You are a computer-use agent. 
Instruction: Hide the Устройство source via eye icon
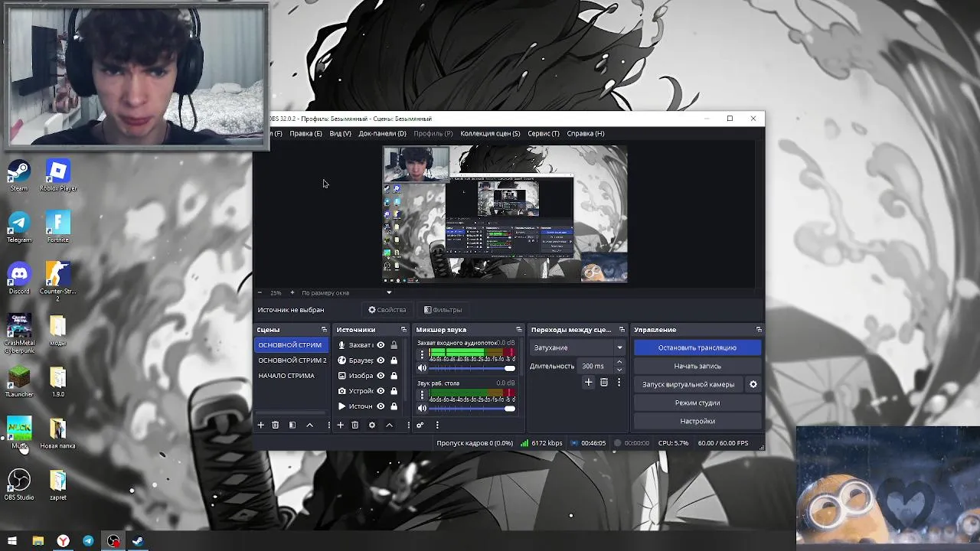tap(381, 391)
